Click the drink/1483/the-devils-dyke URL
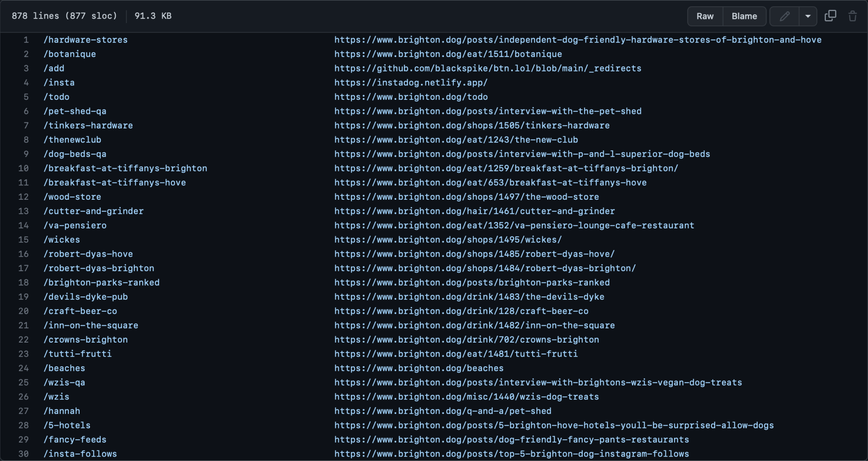The height and width of the screenshot is (461, 868). tap(469, 297)
